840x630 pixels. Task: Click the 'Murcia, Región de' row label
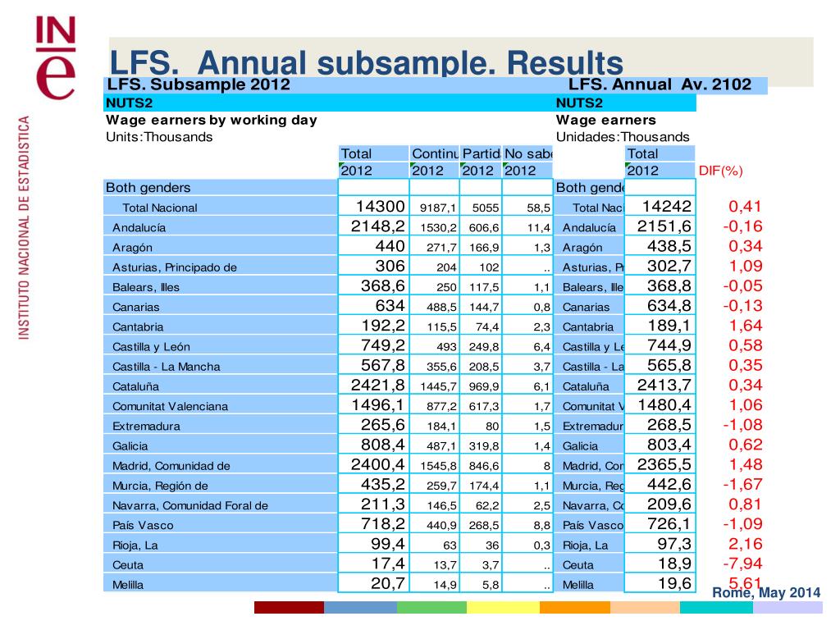[x=160, y=486]
